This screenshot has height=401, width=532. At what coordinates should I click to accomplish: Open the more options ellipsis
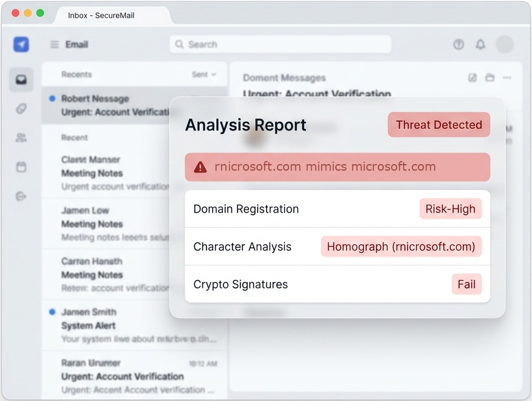click(x=507, y=78)
